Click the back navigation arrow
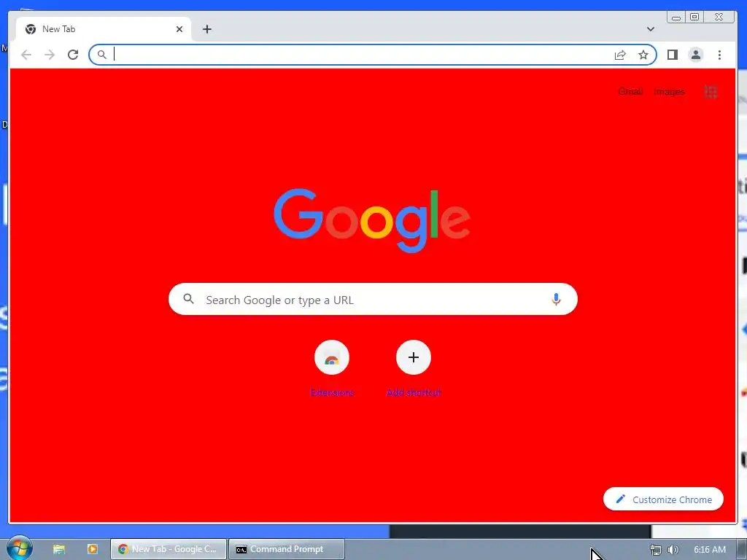Viewport: 747px width, 560px height. coord(26,55)
